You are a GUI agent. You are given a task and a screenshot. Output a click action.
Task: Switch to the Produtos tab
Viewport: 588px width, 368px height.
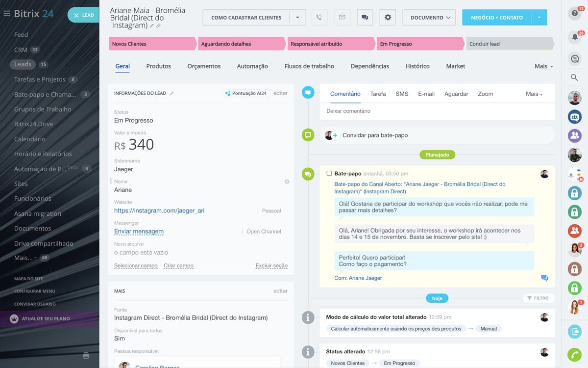(158, 66)
